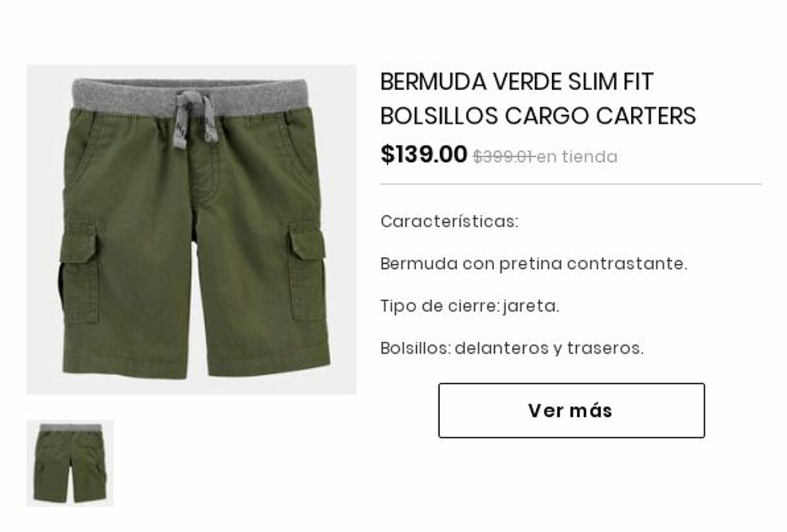The image size is (787, 532).
Task: Select the 'Bermuda con pretina contrastante.' text
Action: pyautogui.click(x=534, y=264)
